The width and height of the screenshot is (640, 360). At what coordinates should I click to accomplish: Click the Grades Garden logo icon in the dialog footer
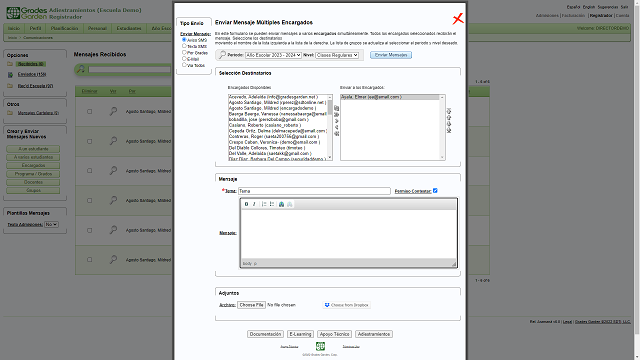tap(320, 346)
